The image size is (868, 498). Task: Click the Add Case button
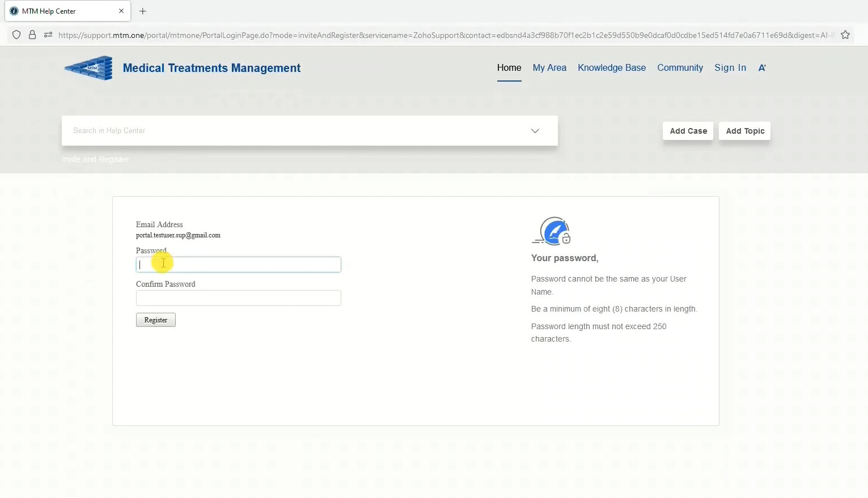687,131
